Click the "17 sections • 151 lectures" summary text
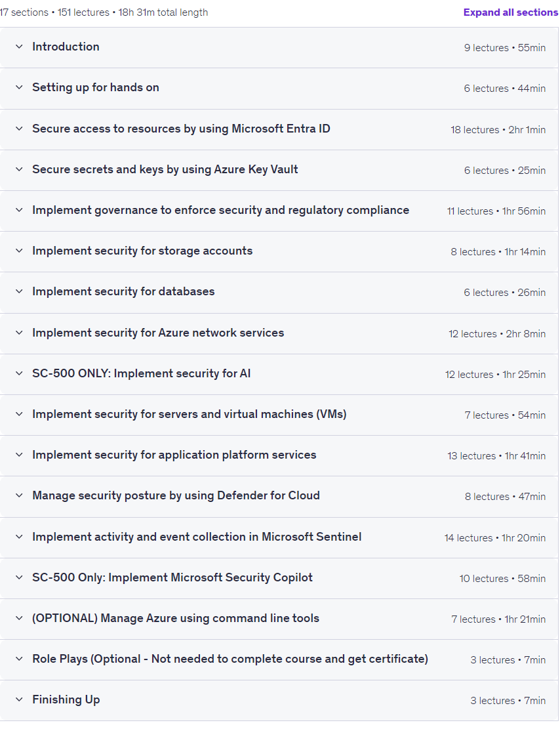Screen dimensions: 560x729 click(55, 12)
